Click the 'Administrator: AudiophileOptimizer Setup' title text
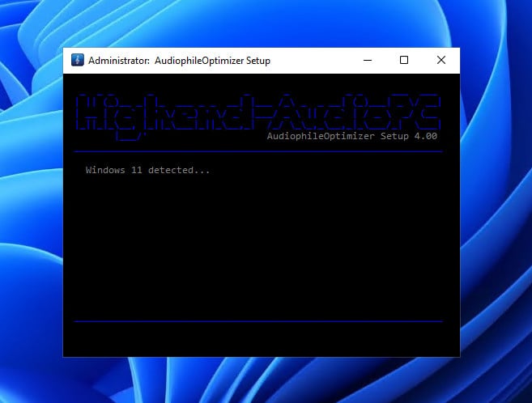The image size is (532, 403). [x=179, y=61]
